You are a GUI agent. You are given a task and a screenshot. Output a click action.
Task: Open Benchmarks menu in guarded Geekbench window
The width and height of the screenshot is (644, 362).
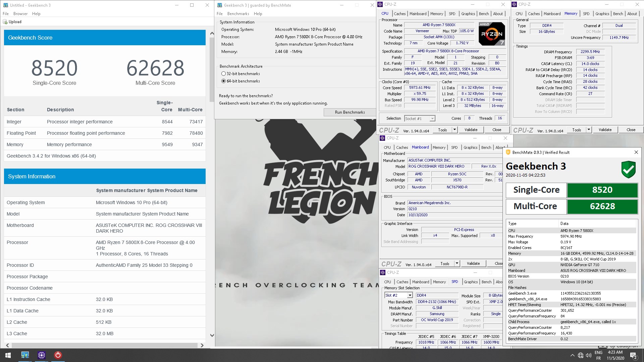coord(238,14)
